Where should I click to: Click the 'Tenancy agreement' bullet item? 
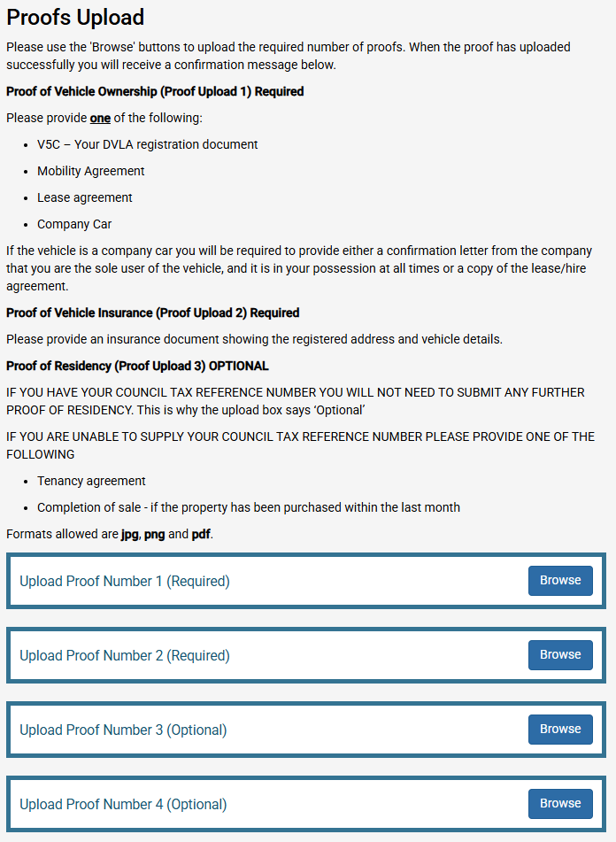pyautogui.click(x=91, y=481)
